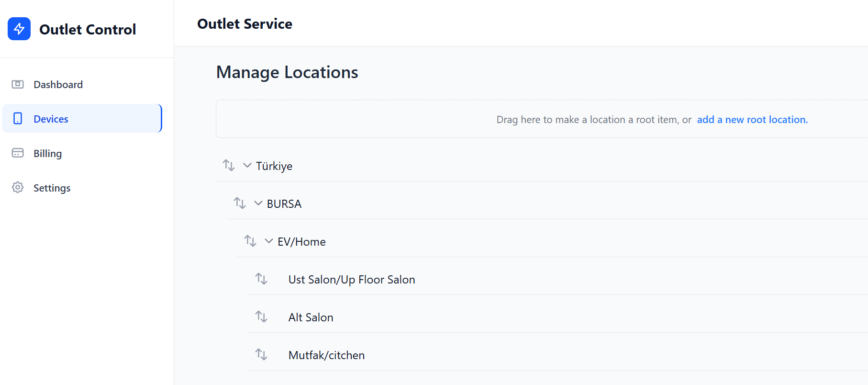Collapse the BURSA location chevron
The image size is (868, 385).
(258, 203)
